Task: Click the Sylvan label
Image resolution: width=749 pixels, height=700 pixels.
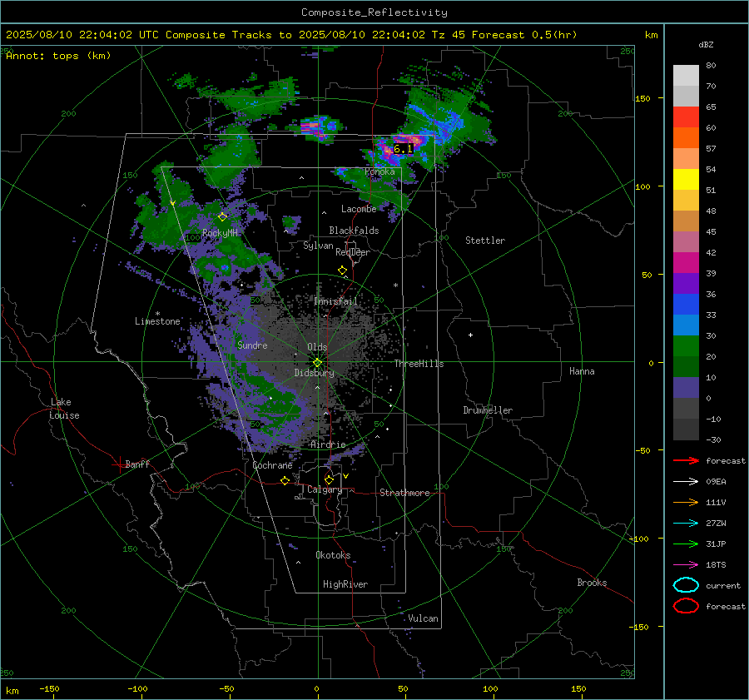Action: point(318,246)
